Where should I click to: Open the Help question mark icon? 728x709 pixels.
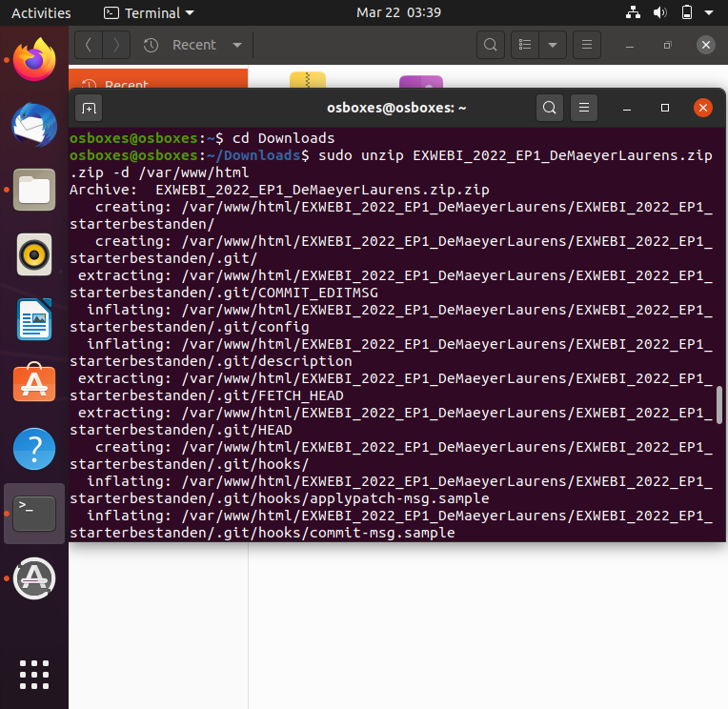34,449
